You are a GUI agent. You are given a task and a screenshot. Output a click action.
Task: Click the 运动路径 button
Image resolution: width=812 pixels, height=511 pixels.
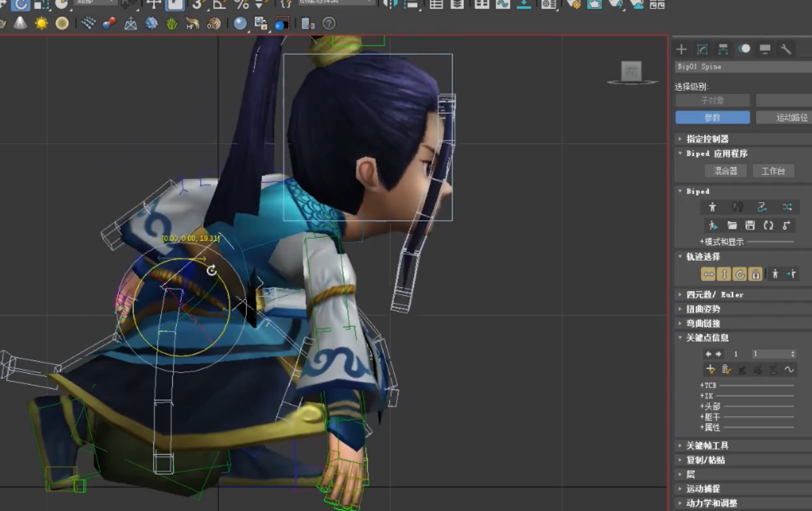point(784,117)
